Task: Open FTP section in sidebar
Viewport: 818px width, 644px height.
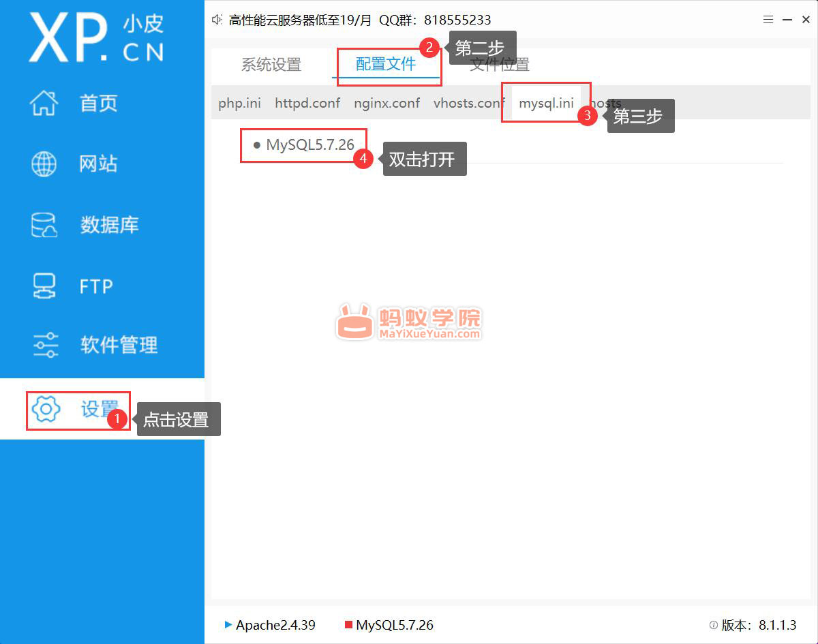Action: (x=96, y=286)
